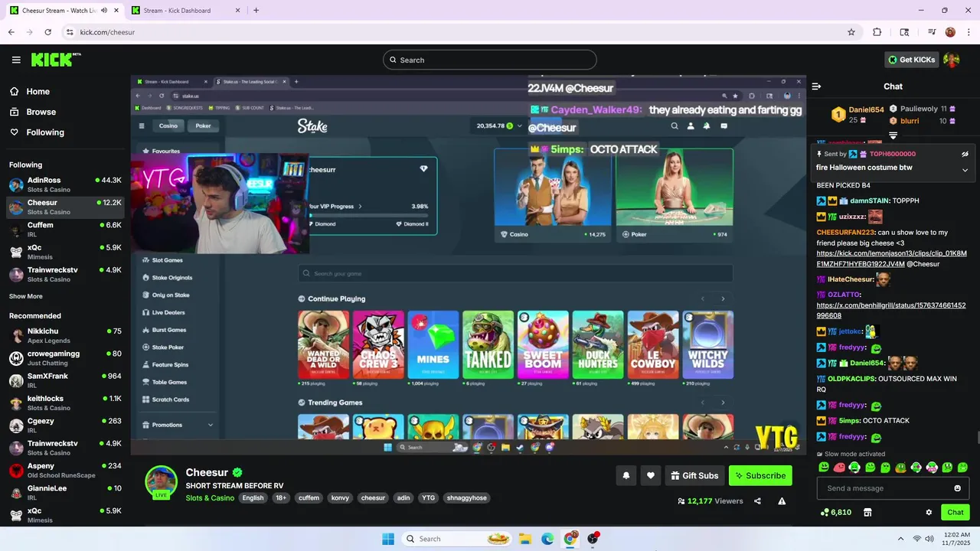Share the stream
980x551 pixels.
coord(757,501)
